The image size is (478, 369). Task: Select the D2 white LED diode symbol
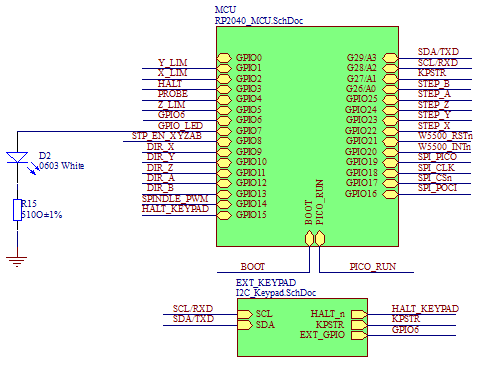17,158
